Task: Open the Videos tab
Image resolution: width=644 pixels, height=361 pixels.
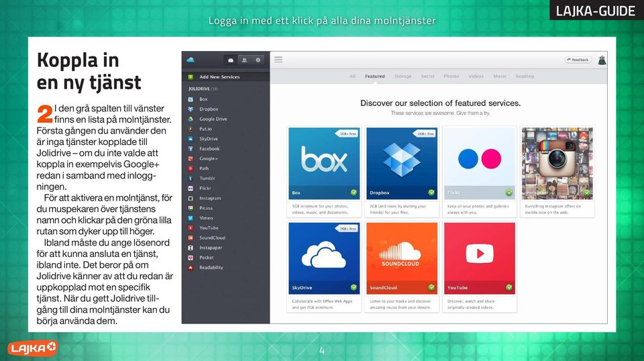Action: [476, 76]
